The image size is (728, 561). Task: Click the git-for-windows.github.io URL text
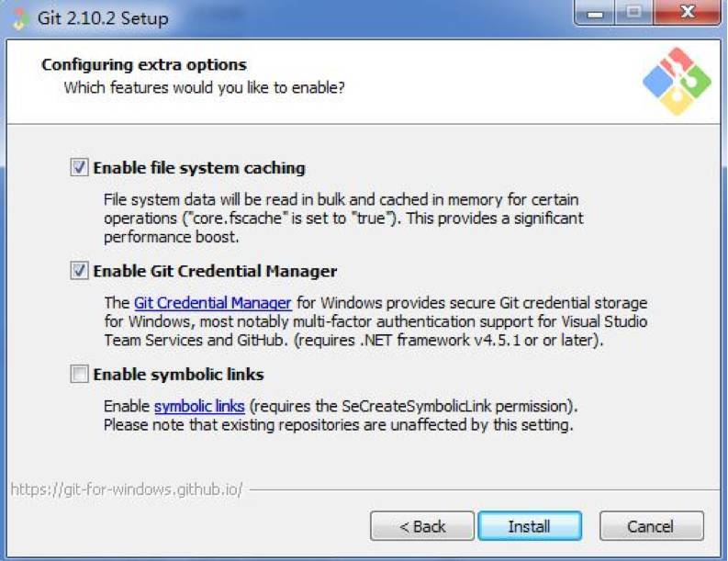click(x=127, y=489)
